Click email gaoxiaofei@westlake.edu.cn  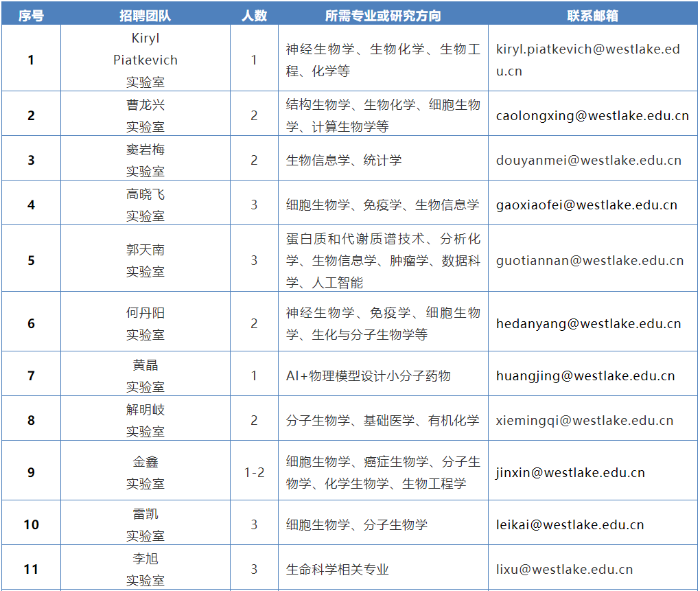[x=587, y=205]
